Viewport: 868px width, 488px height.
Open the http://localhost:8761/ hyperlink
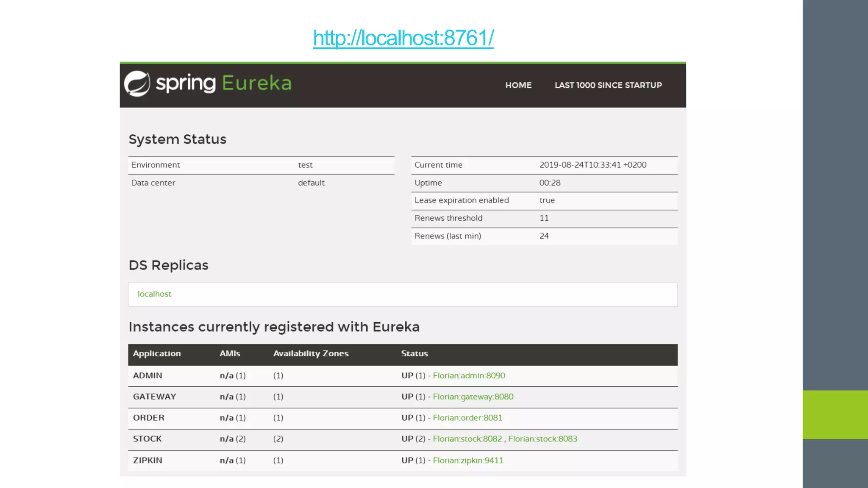point(403,38)
